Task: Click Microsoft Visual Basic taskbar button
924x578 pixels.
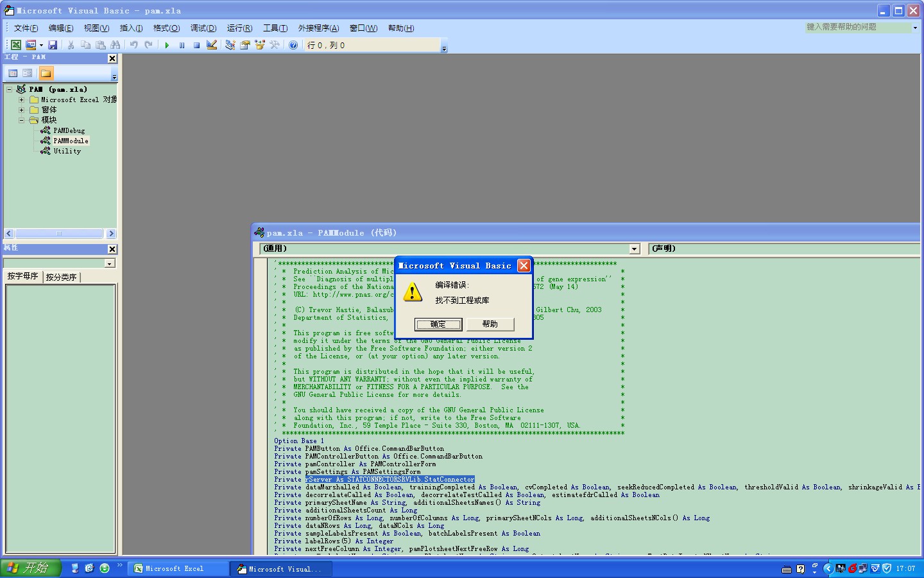Action: (x=282, y=569)
